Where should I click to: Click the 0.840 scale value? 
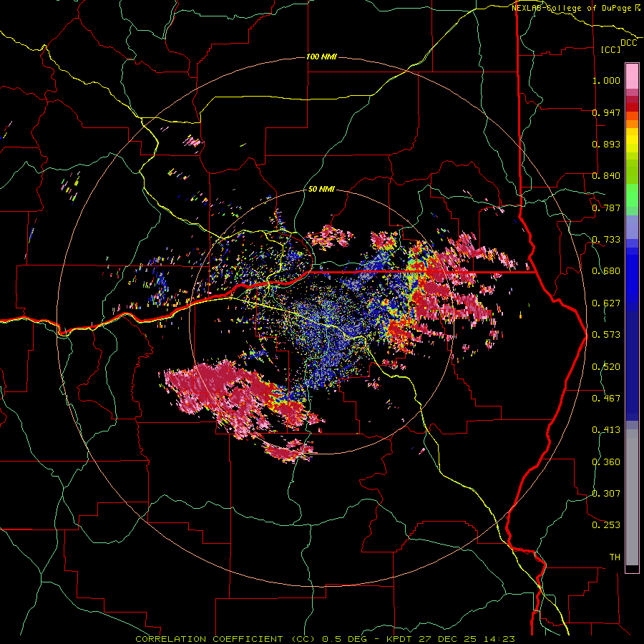[606, 176]
